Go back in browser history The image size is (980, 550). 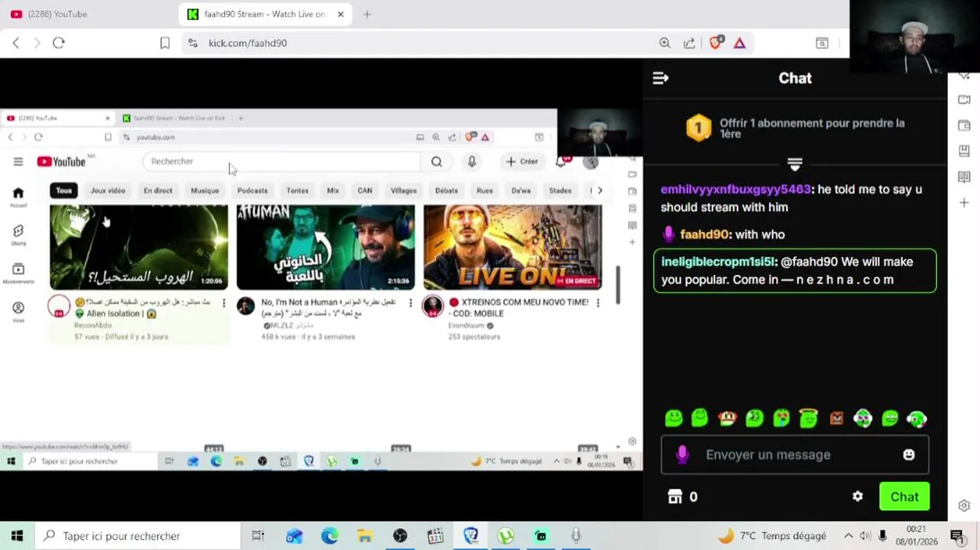pyautogui.click(x=16, y=43)
